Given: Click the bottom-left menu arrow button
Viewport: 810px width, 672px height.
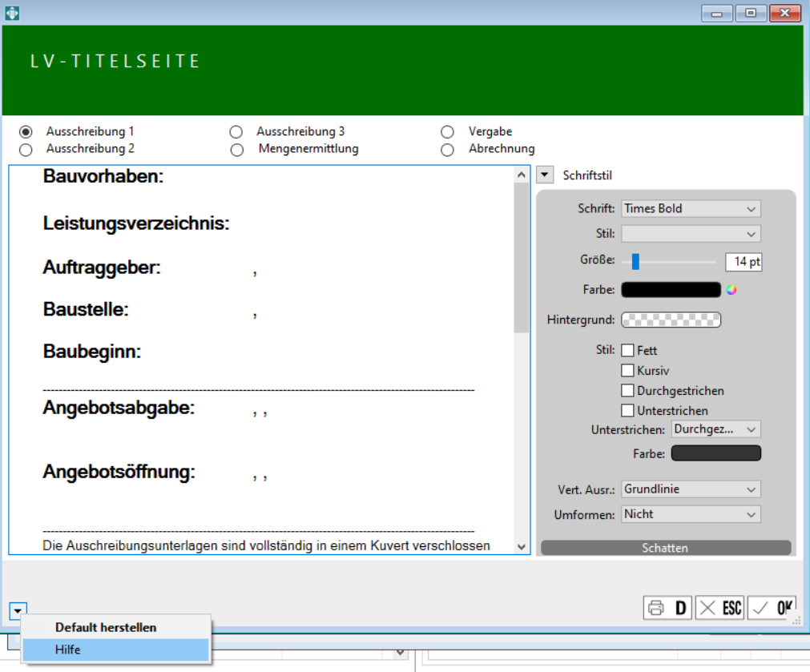Looking at the screenshot, I should click(x=18, y=611).
